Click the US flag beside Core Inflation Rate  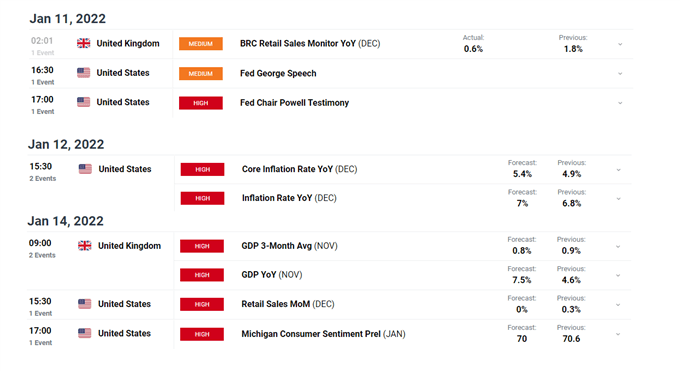pyautogui.click(x=85, y=169)
